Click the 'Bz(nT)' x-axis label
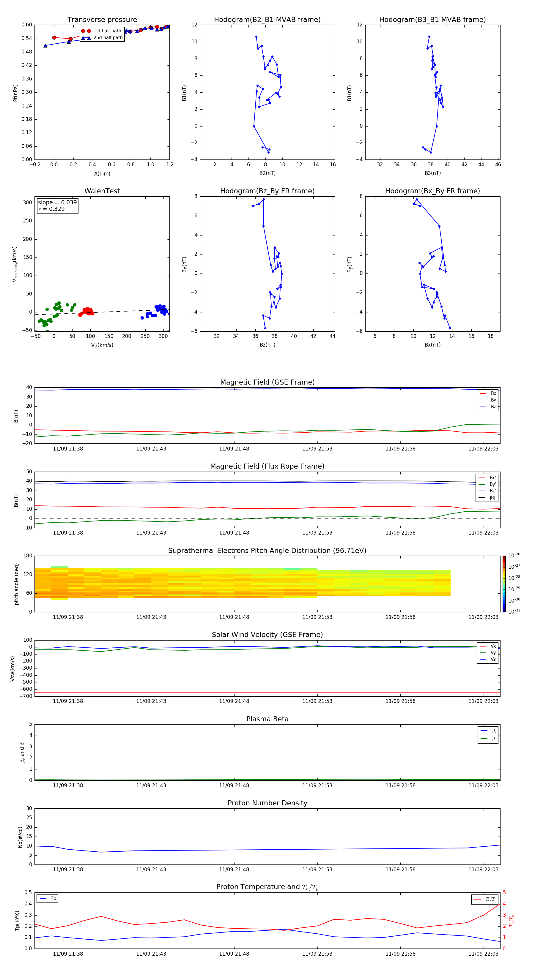Image resolution: width=535 pixels, height=980 pixels. coord(267,345)
